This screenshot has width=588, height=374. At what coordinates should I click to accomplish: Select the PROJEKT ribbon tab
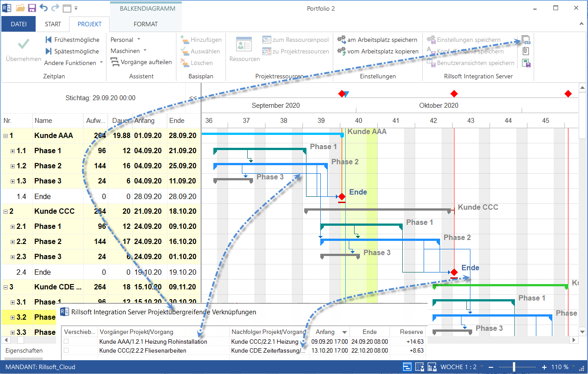coord(89,24)
